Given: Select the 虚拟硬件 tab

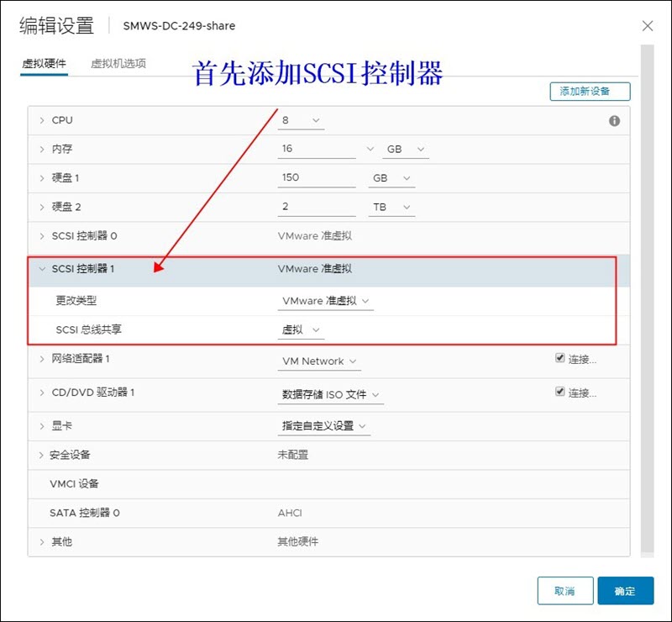Looking at the screenshot, I should coord(44,64).
